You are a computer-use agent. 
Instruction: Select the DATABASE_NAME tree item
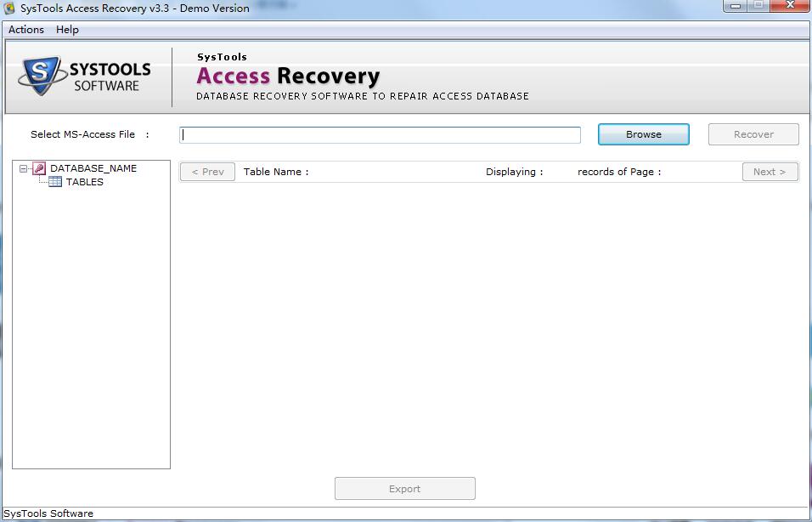click(x=95, y=168)
